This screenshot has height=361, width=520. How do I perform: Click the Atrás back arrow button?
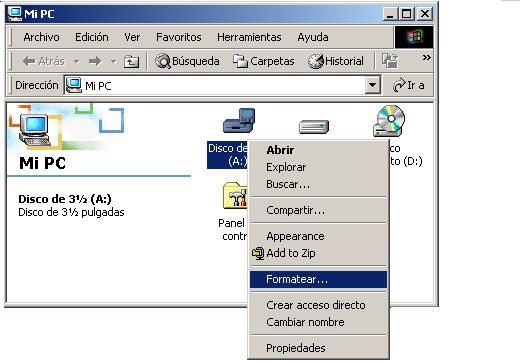click(43, 61)
